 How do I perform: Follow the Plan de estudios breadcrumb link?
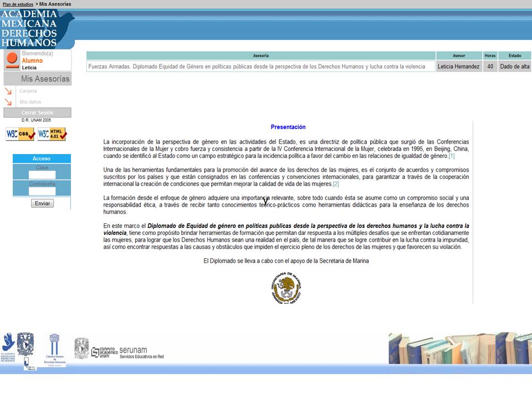click(18, 4)
